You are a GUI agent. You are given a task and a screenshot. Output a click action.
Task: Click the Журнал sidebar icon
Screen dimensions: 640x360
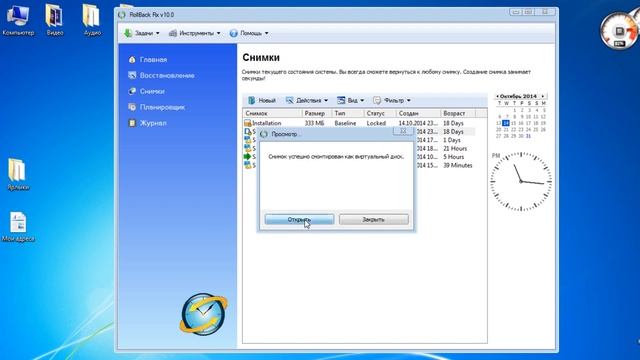pyautogui.click(x=132, y=123)
